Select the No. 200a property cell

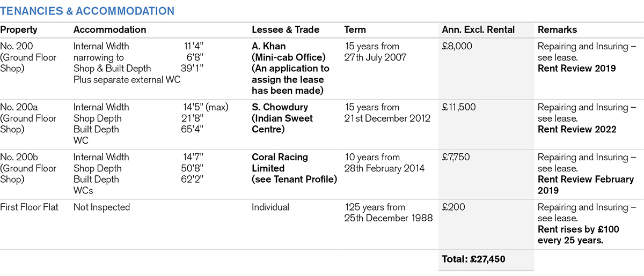pyautogui.click(x=28, y=118)
